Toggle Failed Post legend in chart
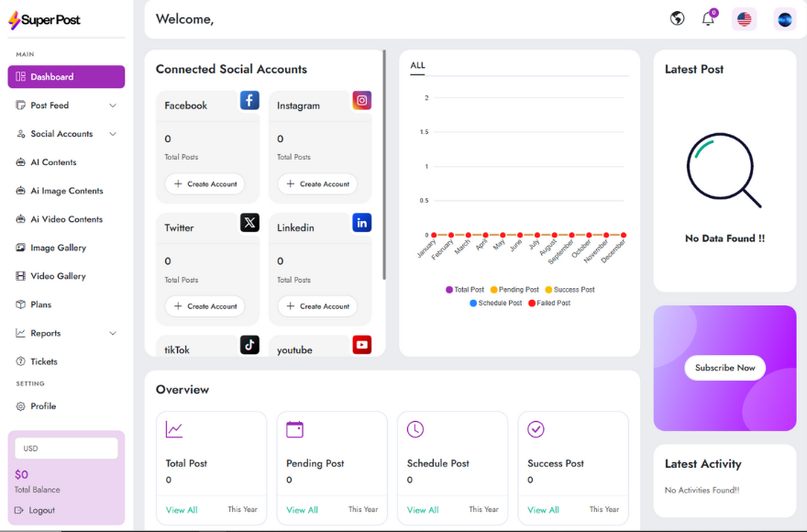807x532 pixels. click(x=548, y=303)
